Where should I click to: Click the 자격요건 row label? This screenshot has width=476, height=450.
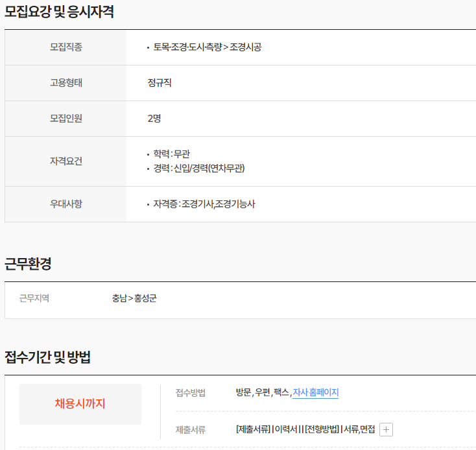[x=66, y=161]
